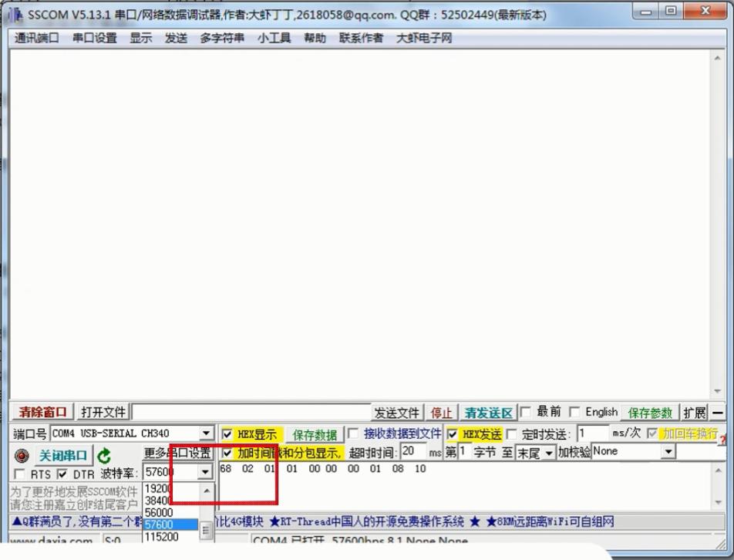This screenshot has height=560, width=734.
Task: Enable the 最前 always-on-top checkbox
Action: 526,412
